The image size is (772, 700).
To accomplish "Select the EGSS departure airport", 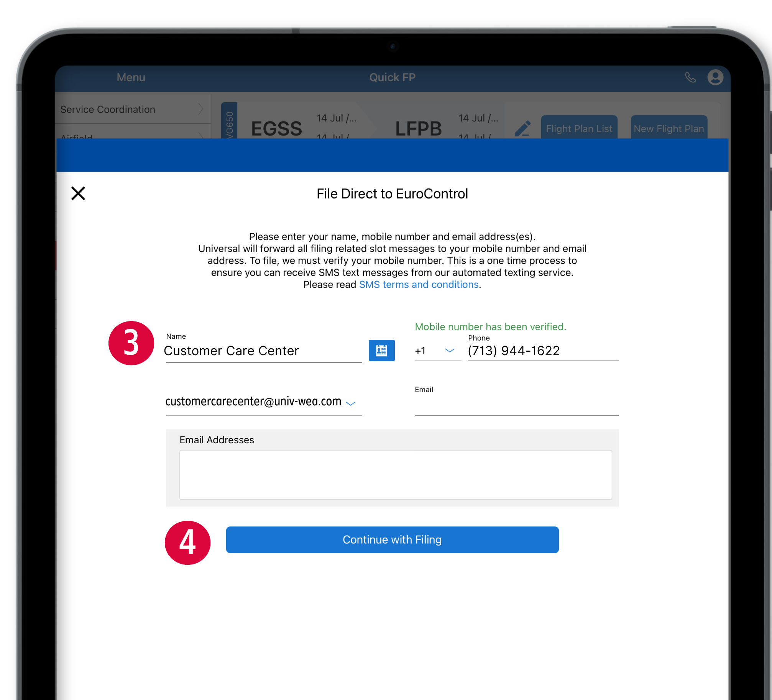I will click(x=276, y=129).
